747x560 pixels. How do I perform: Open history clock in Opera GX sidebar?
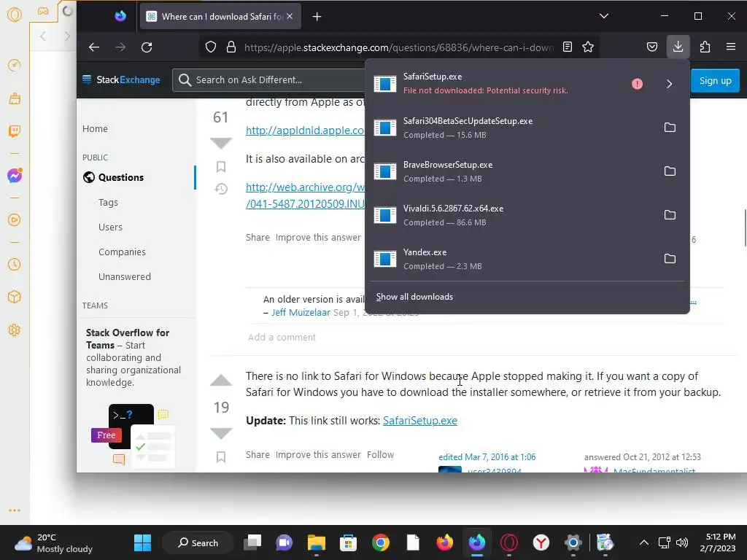15,264
